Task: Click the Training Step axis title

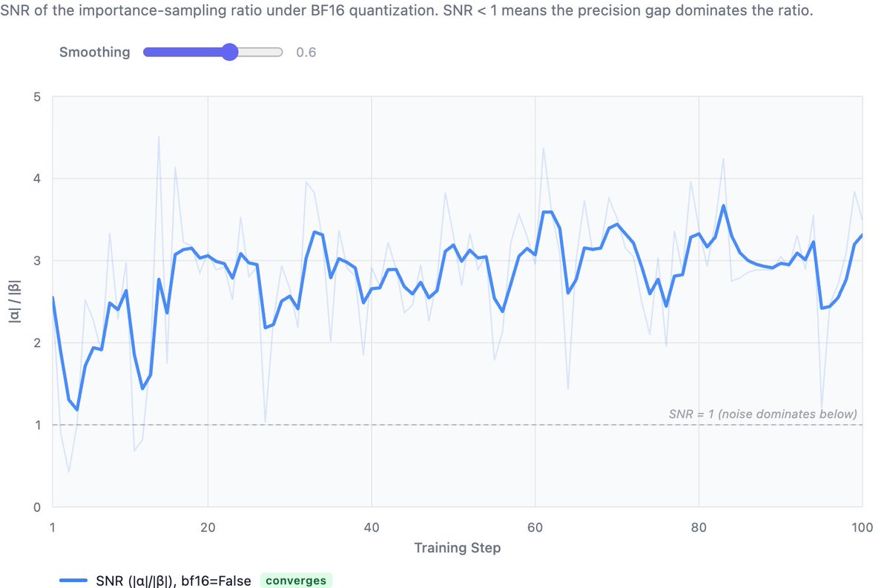Action: [x=457, y=548]
